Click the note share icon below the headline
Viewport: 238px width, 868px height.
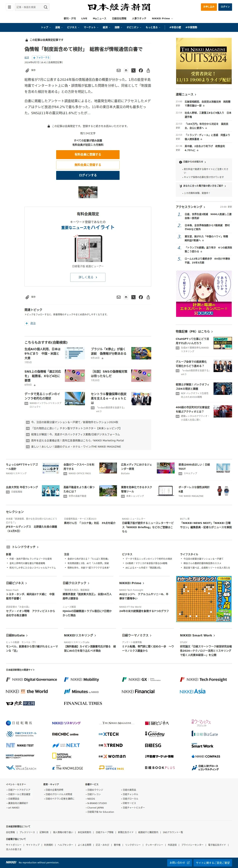click(x=126, y=70)
